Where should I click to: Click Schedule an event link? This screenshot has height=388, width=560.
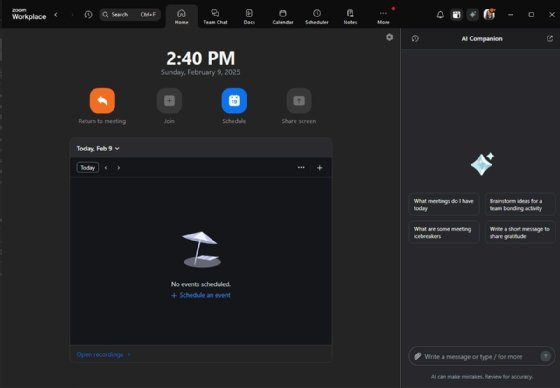coord(201,295)
